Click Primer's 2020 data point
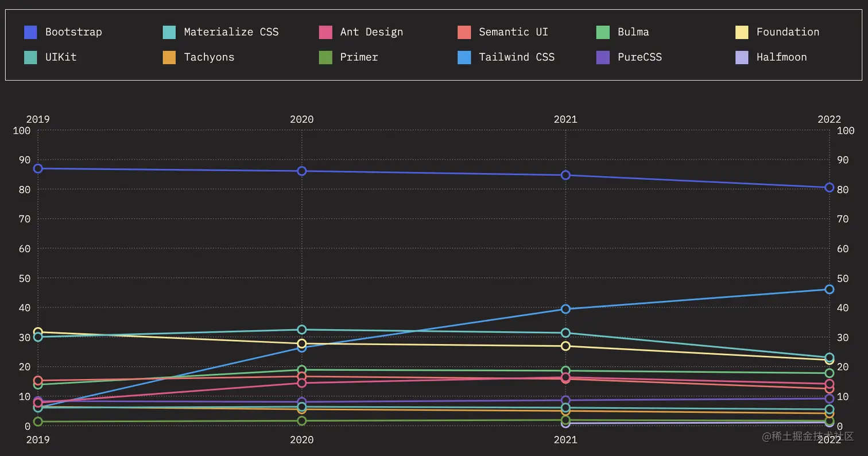 coord(302,421)
